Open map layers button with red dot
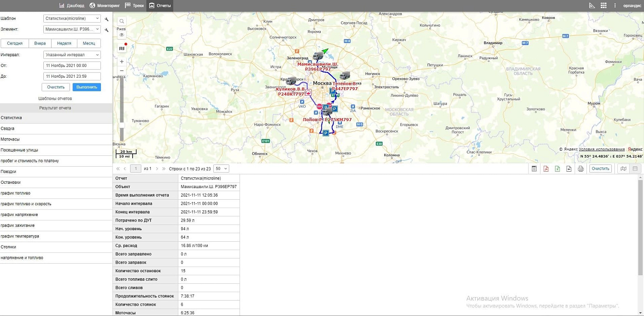 [x=122, y=48]
